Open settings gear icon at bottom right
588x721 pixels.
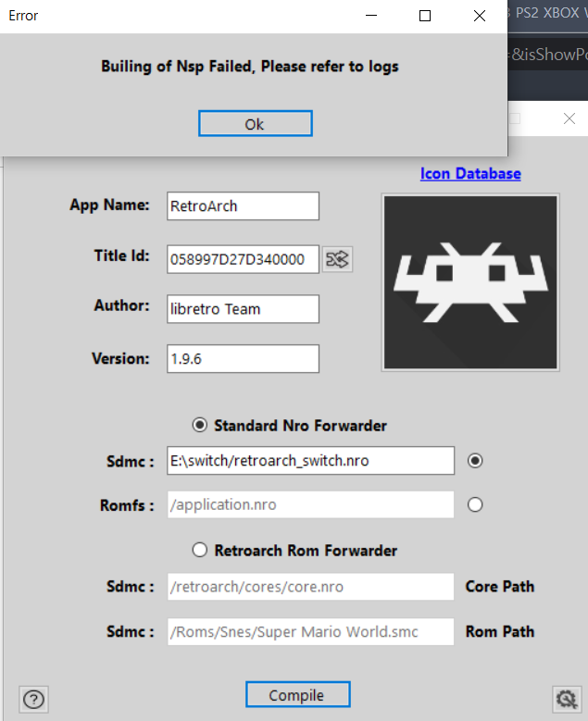pyautogui.click(x=567, y=700)
